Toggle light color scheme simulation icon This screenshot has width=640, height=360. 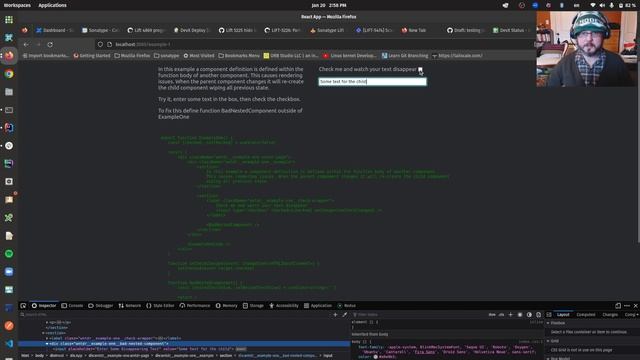520,315
